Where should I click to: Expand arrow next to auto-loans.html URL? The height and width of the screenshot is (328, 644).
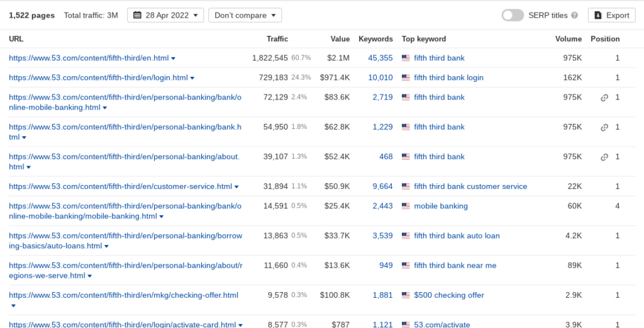click(x=106, y=246)
